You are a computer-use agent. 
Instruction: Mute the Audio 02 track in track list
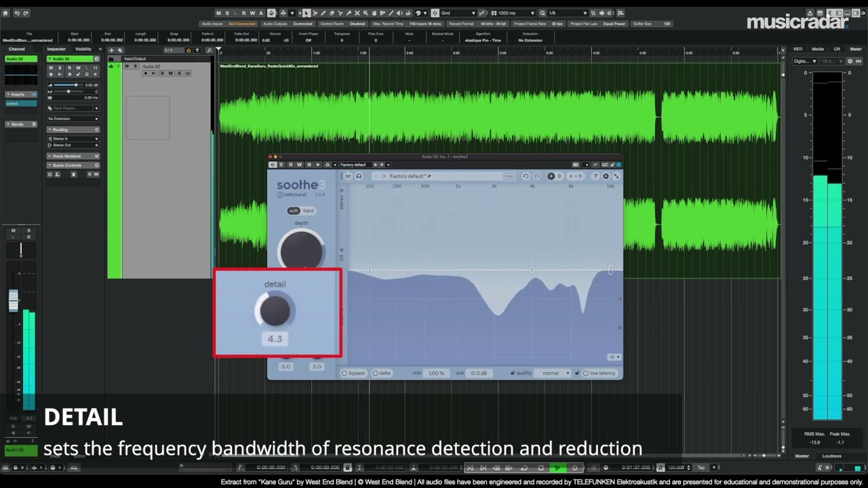[x=127, y=66]
